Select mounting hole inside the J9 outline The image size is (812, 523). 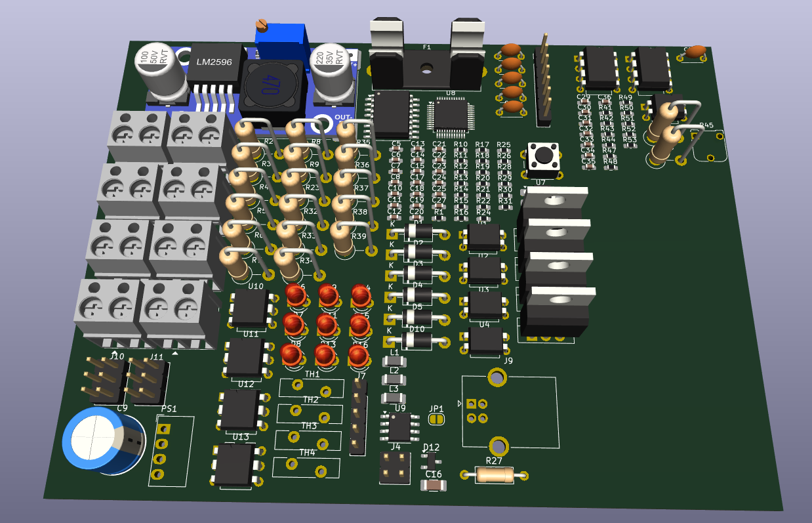click(498, 378)
